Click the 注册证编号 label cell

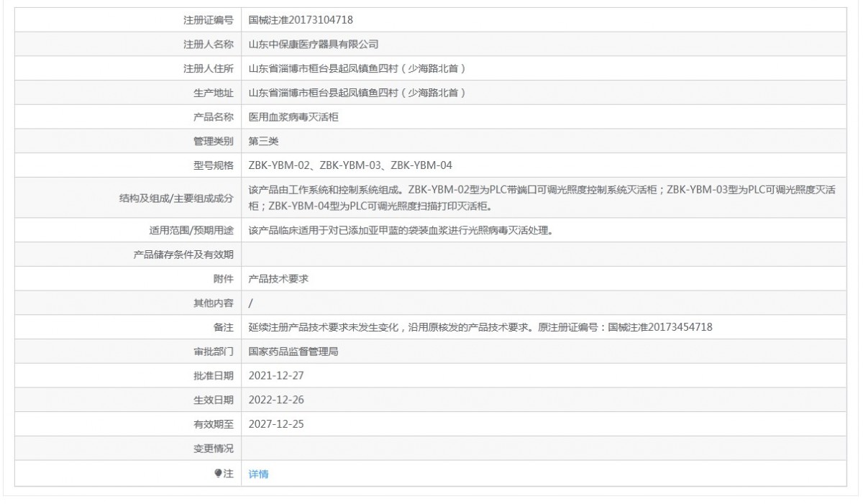128,19
